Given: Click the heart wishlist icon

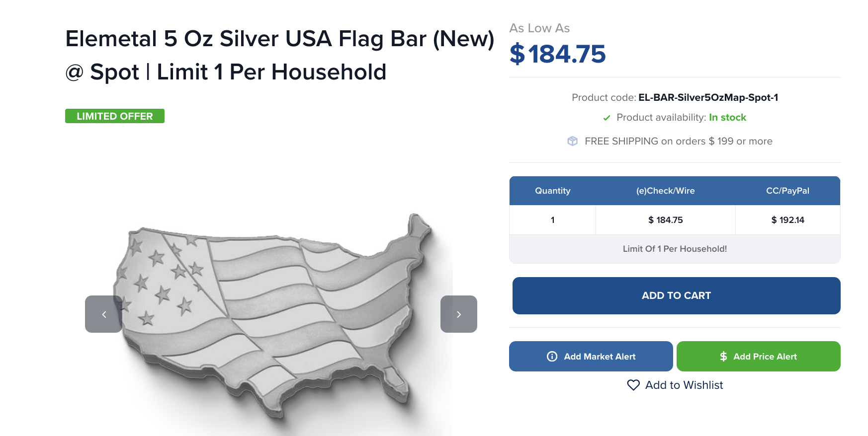Looking at the screenshot, I should (633, 385).
